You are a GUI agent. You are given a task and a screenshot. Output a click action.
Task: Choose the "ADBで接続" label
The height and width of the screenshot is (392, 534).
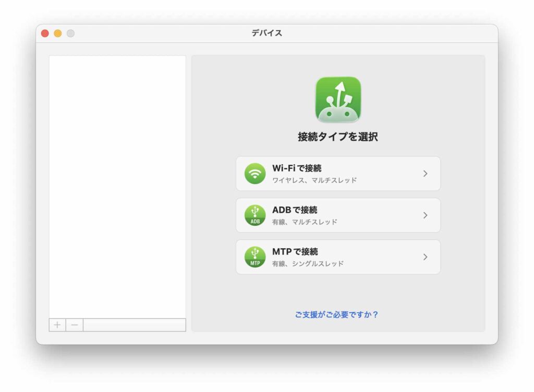[295, 210]
